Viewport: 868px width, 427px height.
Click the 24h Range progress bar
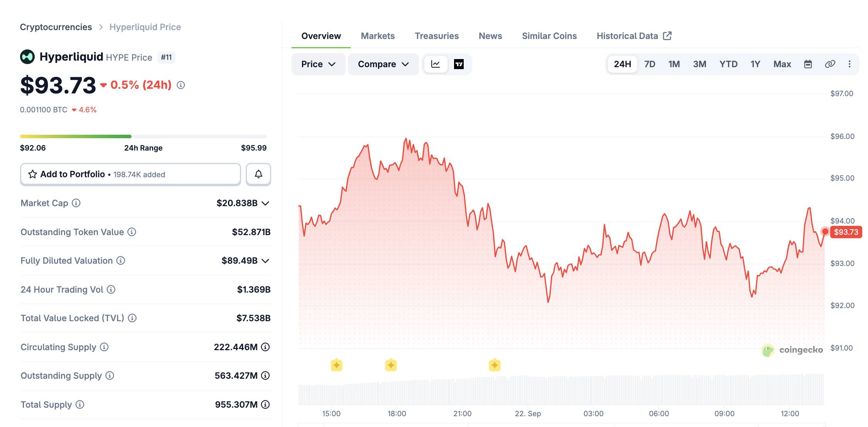[144, 136]
